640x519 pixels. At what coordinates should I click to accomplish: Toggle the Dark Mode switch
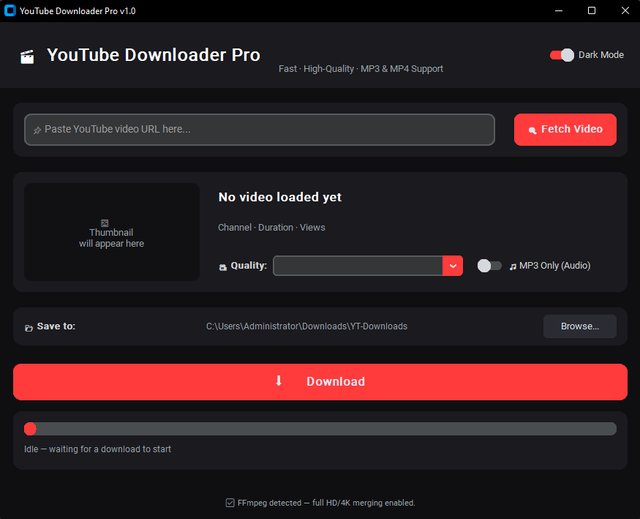[x=562, y=55]
